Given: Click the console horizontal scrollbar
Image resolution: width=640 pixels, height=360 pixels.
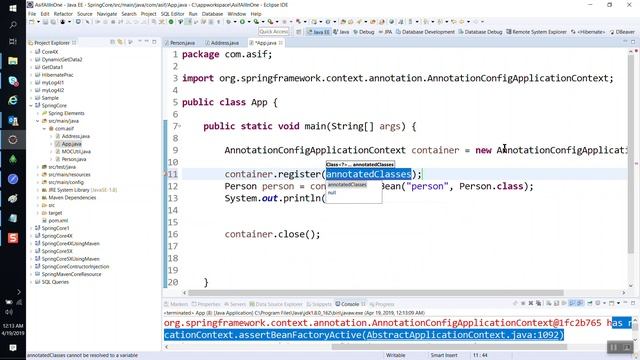Looking at the screenshot, I should click(449, 347).
